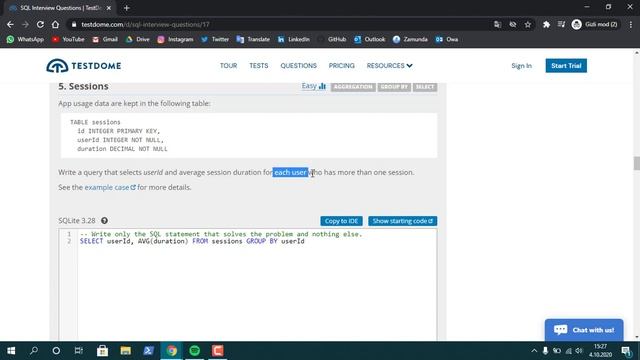Click the TestDome logo
The width and height of the screenshot is (640, 360).
point(84,66)
